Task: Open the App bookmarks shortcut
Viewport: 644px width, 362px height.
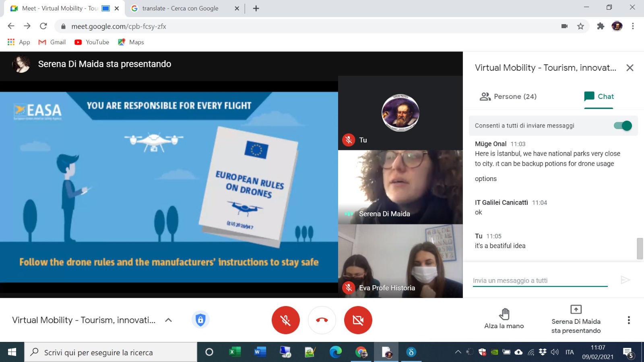Action: click(19, 42)
